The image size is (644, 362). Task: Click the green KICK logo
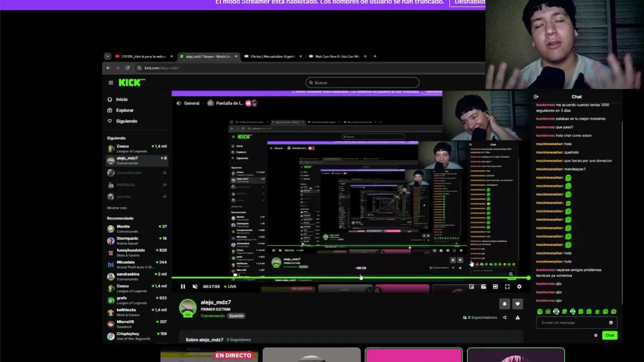pos(131,82)
